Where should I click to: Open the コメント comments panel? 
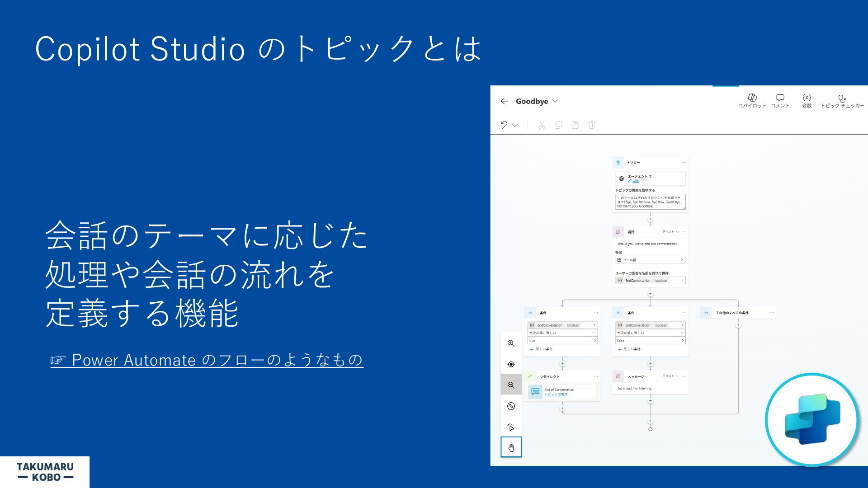tap(780, 101)
